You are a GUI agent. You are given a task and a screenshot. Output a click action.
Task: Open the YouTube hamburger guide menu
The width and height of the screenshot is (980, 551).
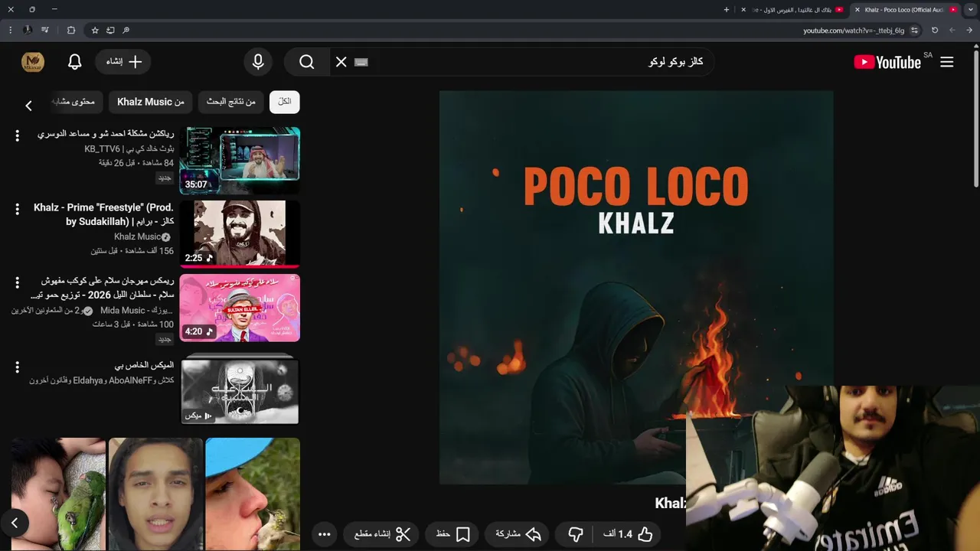click(x=947, y=62)
